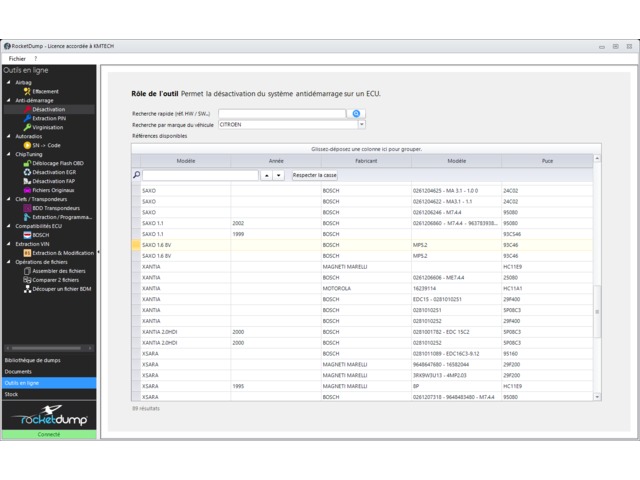Sort by Année column header
The image size is (640, 480).
(x=276, y=161)
